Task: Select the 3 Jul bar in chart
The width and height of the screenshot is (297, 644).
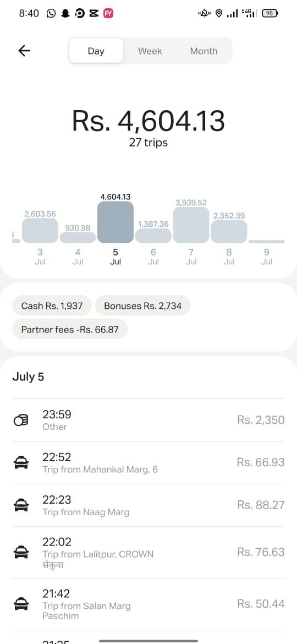Action: 40,231
